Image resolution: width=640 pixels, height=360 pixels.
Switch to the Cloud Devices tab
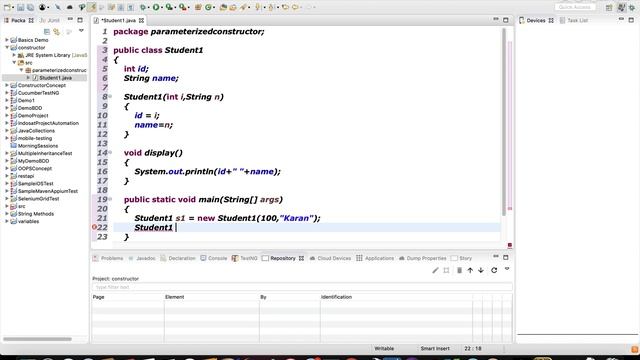330,258
